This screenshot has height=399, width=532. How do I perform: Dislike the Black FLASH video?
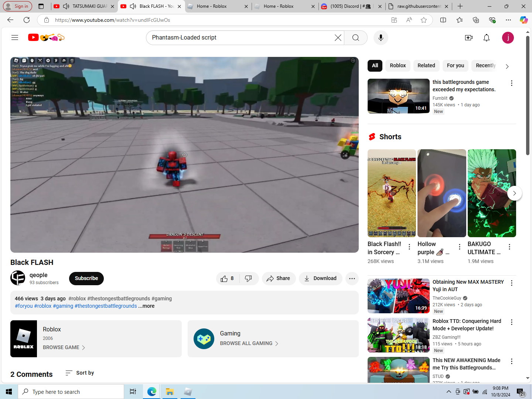click(249, 279)
